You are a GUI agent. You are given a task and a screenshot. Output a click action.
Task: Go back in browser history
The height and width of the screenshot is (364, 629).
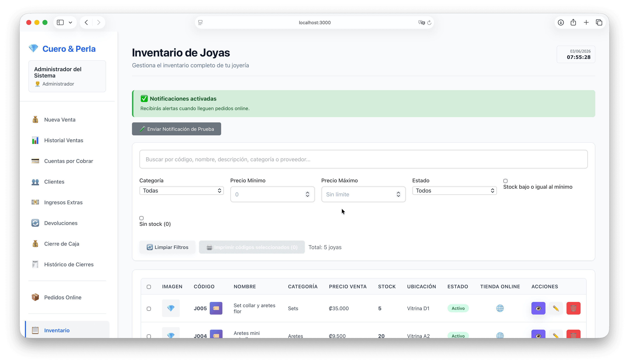pos(86,22)
